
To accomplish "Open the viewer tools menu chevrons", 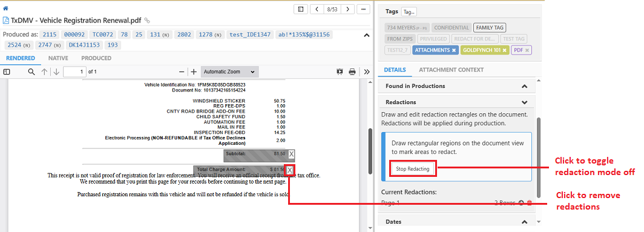I will (367, 71).
